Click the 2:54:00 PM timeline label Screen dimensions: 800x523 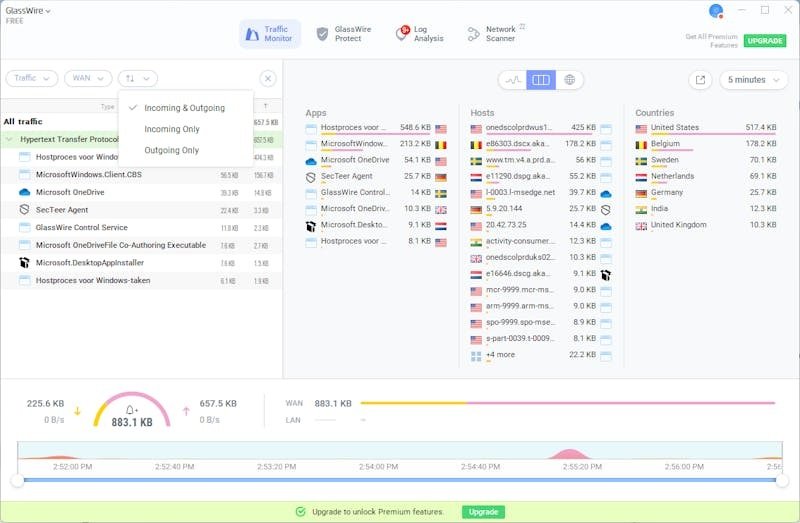click(x=378, y=466)
